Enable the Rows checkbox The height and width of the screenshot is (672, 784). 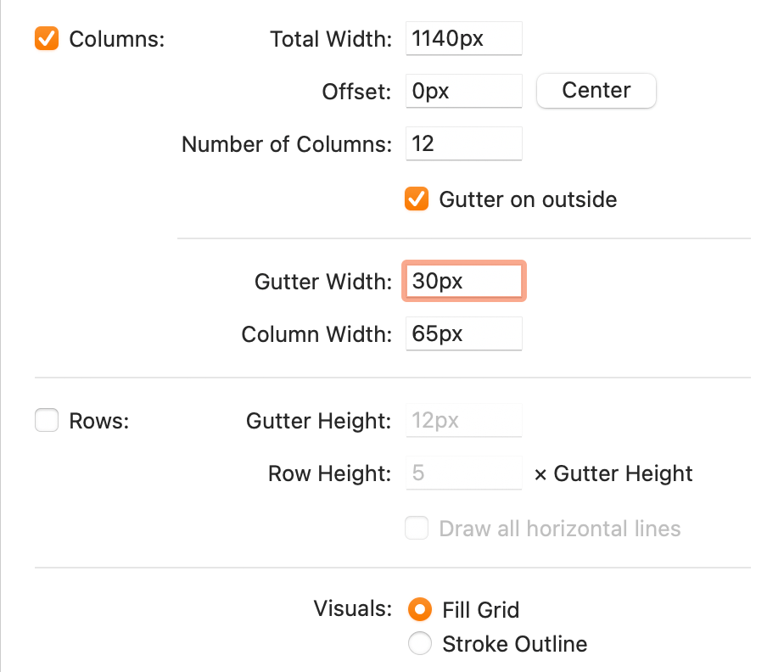47,420
